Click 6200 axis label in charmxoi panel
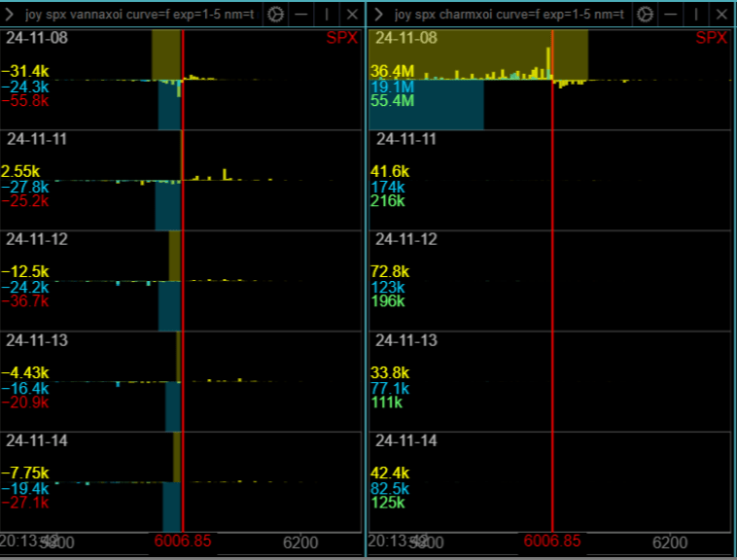The image size is (737, 560). point(670,543)
